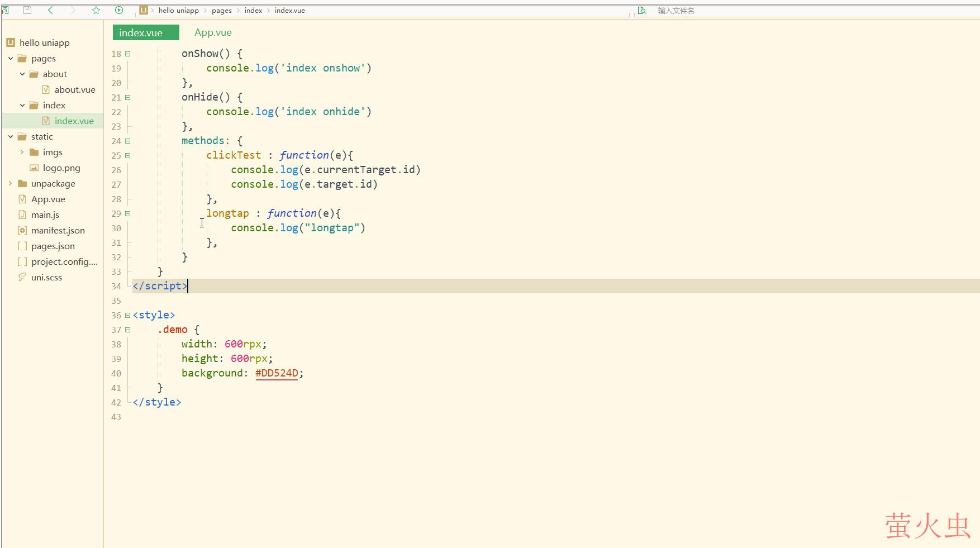Click the pages.json bracket icon
Screen dimensions: 980x548
click(x=22, y=246)
